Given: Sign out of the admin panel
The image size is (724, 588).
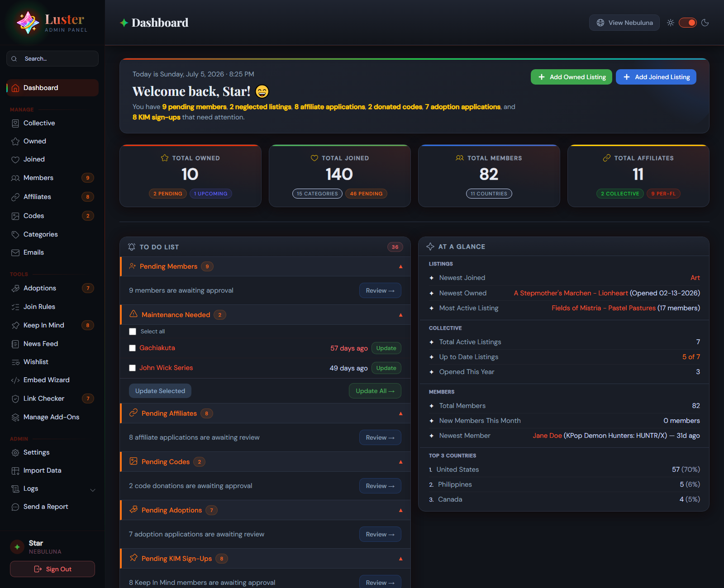Looking at the screenshot, I should (x=52, y=569).
